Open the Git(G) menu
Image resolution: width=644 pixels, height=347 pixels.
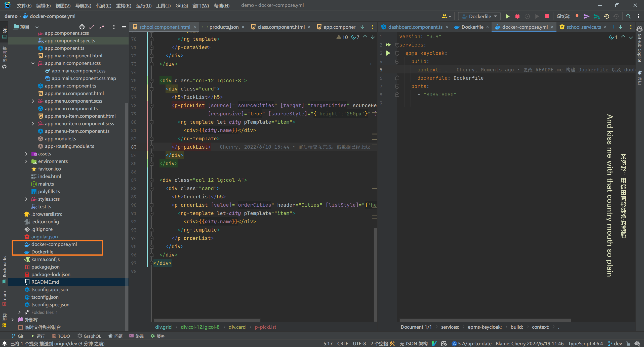click(x=182, y=6)
